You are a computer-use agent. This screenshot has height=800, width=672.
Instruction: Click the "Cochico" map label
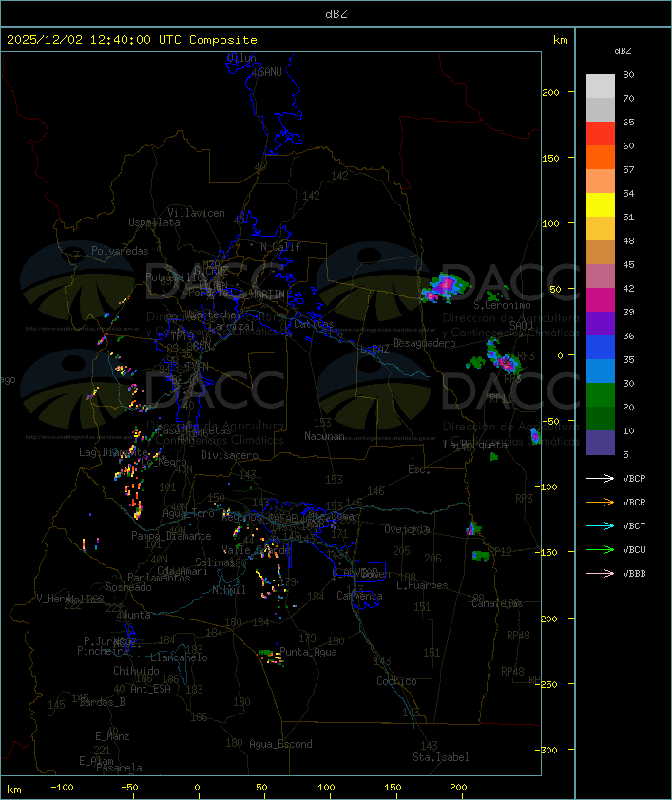[x=396, y=681]
